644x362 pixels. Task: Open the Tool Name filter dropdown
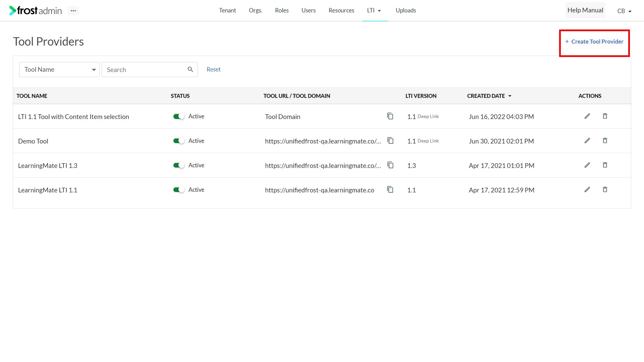(59, 69)
